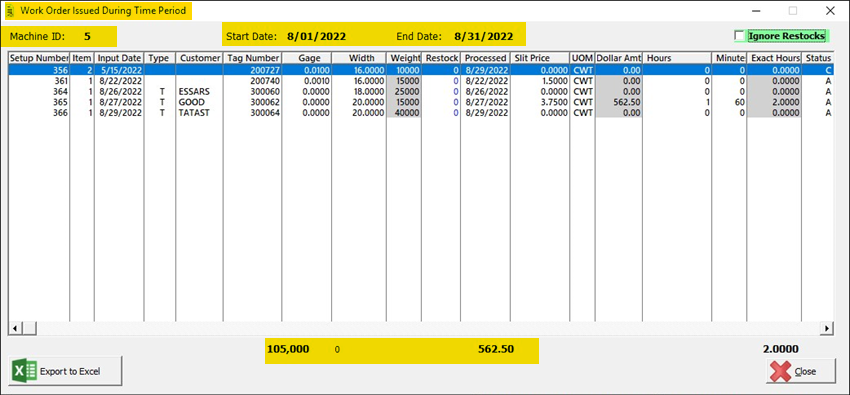Click the End Date 8/31/2022 value

[484, 36]
